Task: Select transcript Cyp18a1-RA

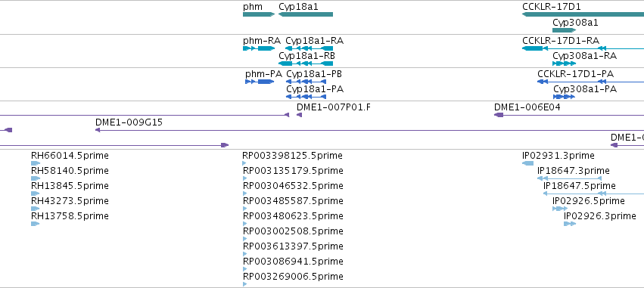Action: 309,48
